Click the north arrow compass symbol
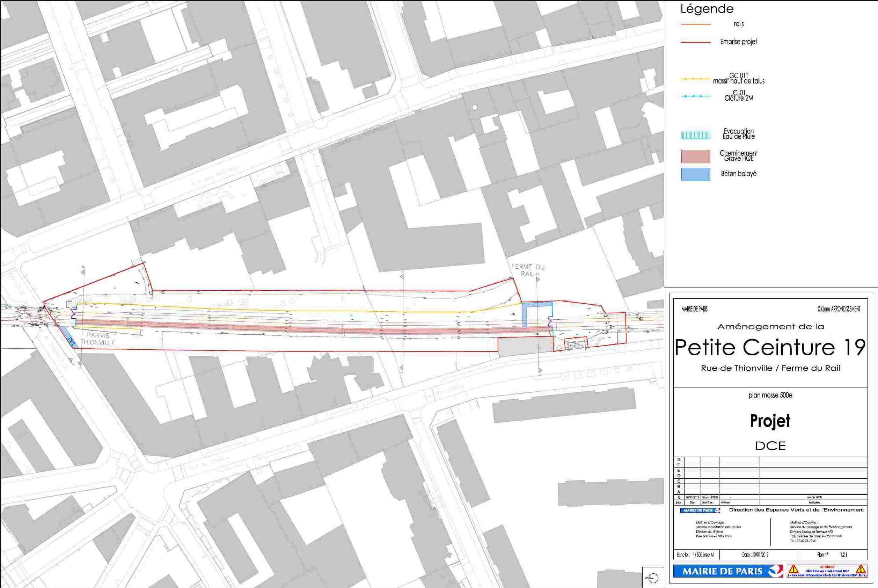The width and height of the screenshot is (878, 588). (x=653, y=578)
